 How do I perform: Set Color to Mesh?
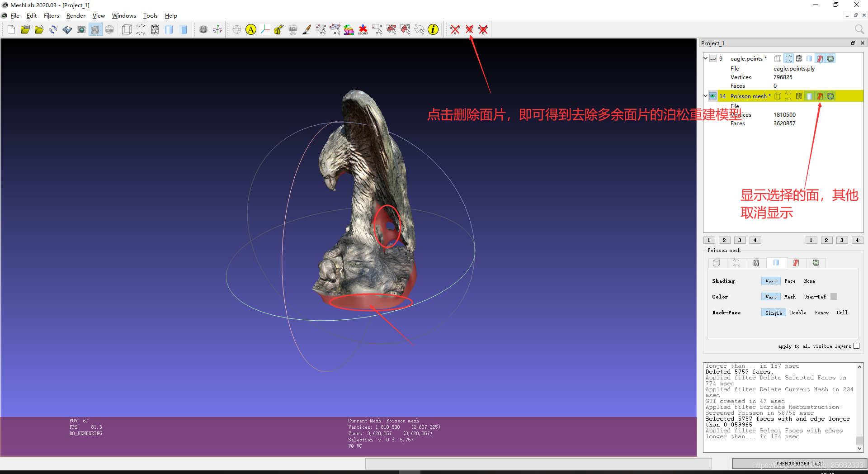(x=790, y=297)
